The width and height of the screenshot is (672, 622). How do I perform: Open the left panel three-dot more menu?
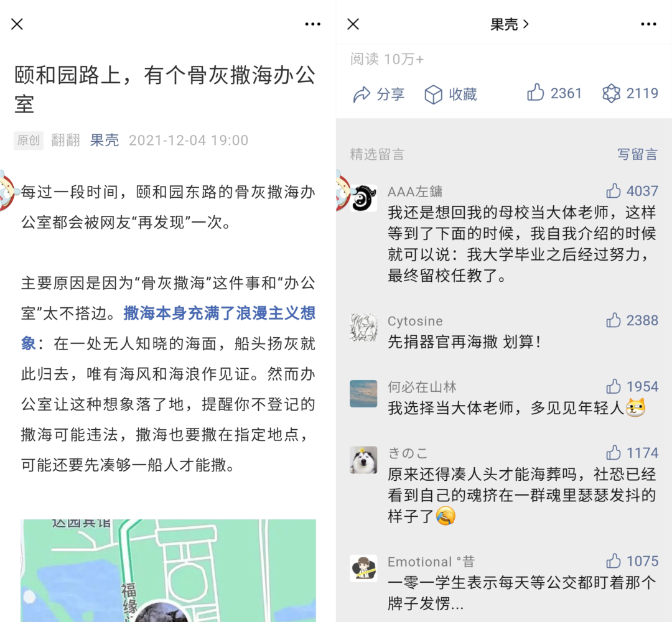[x=313, y=24]
